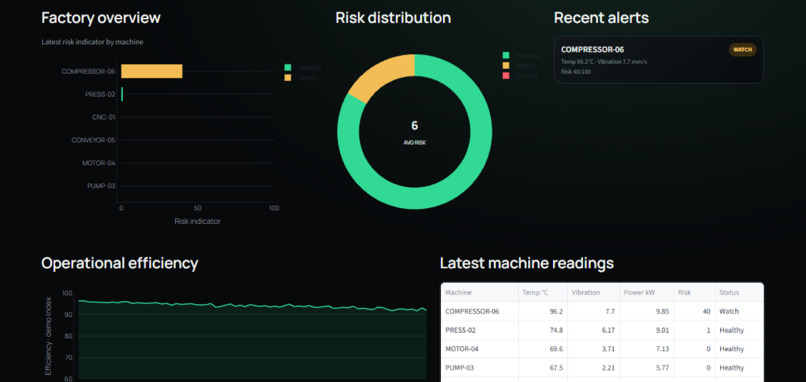Select temperature cell 74.8 in readings table
Viewport: 806px width, 382px height.
pyautogui.click(x=543, y=330)
